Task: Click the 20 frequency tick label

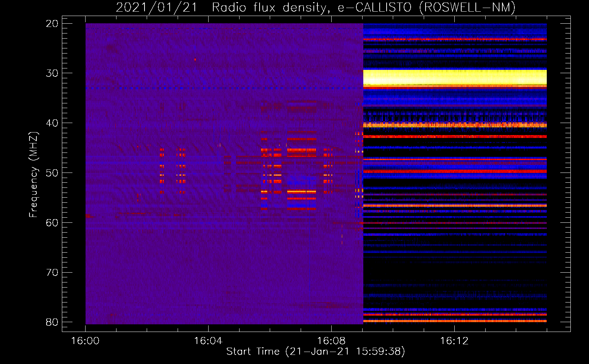Action: 52,24
